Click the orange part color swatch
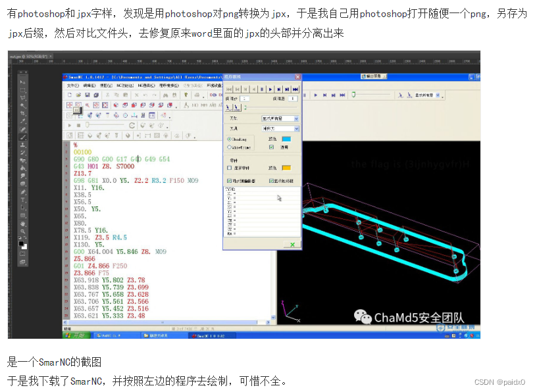This screenshot has width=535, height=392. (286, 168)
